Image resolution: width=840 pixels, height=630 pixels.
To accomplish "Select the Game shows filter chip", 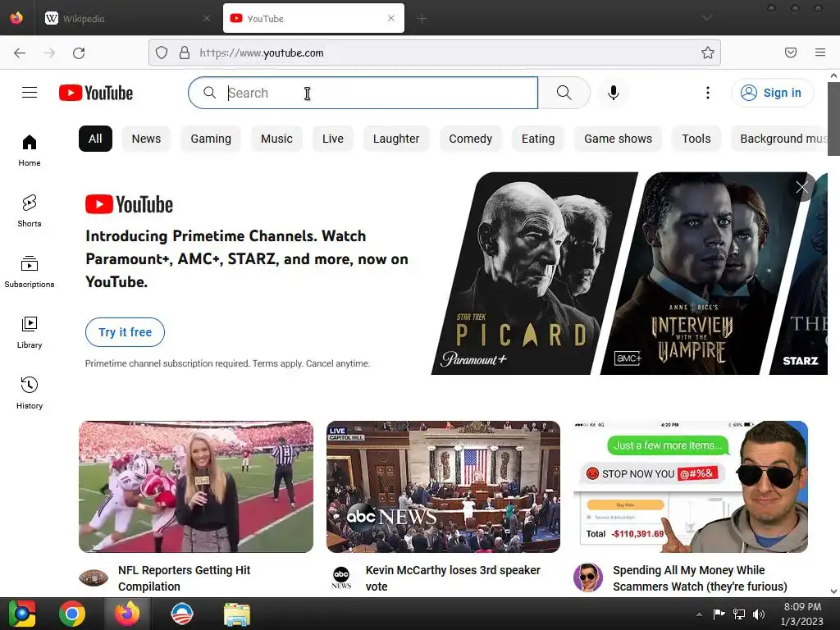I will click(619, 139).
